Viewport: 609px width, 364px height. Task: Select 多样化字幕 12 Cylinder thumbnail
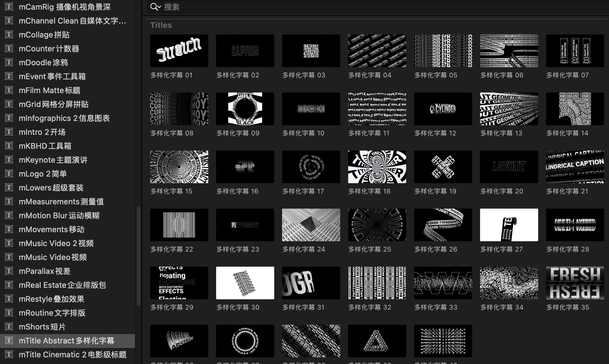click(443, 109)
